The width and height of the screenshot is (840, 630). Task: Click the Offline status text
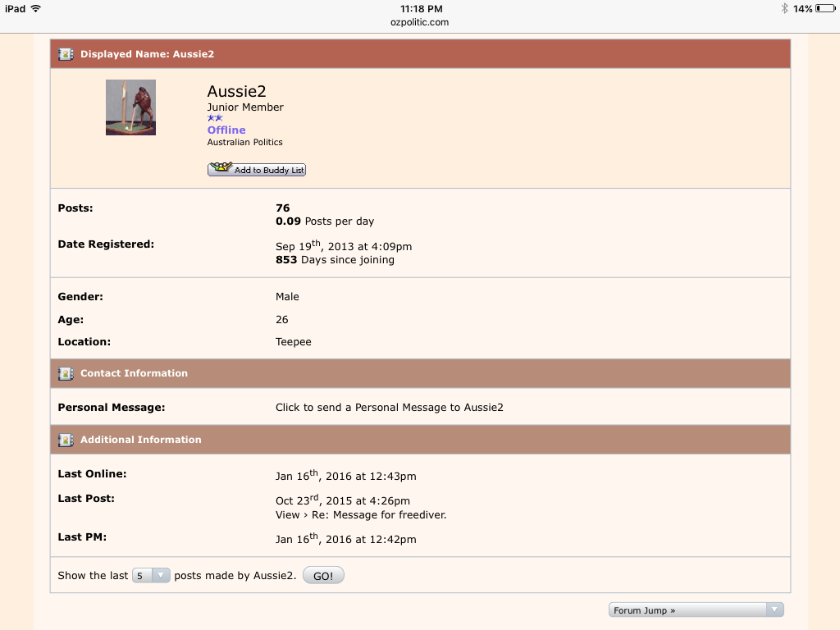(226, 130)
